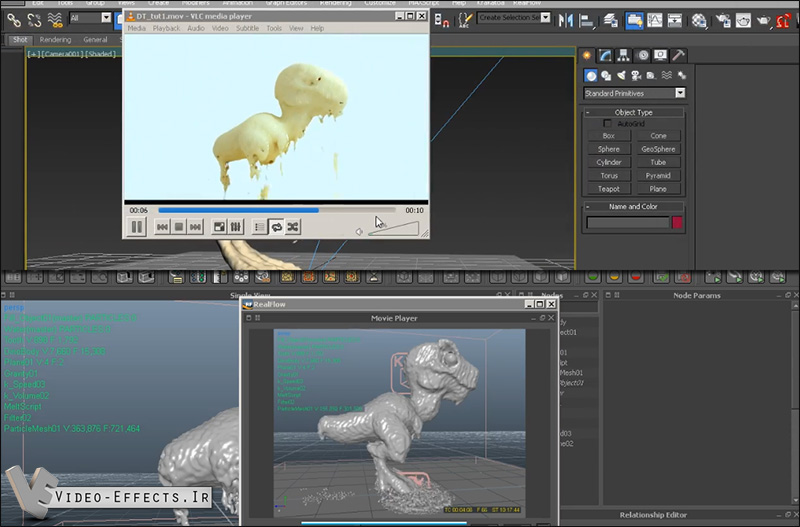Image resolution: width=800 pixels, height=527 pixels.
Task: Mute audio via VLC speaker icon
Action: pyautogui.click(x=359, y=232)
